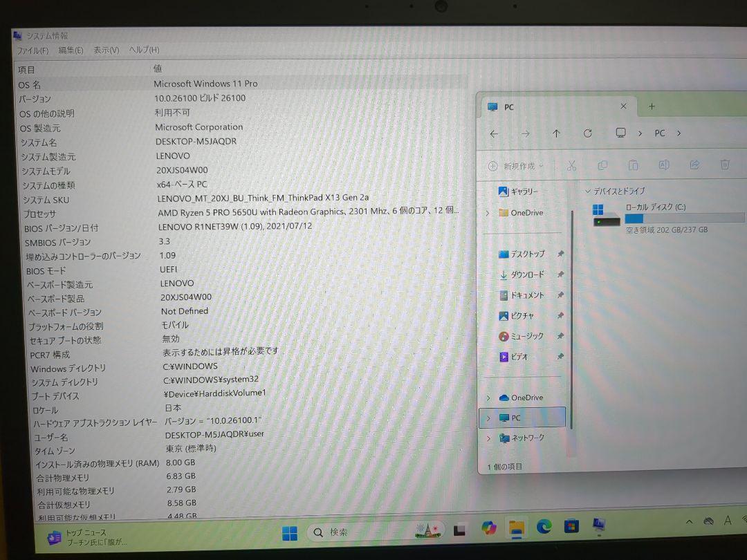Add a new File Explorer tab
747x560 pixels.
652,106
